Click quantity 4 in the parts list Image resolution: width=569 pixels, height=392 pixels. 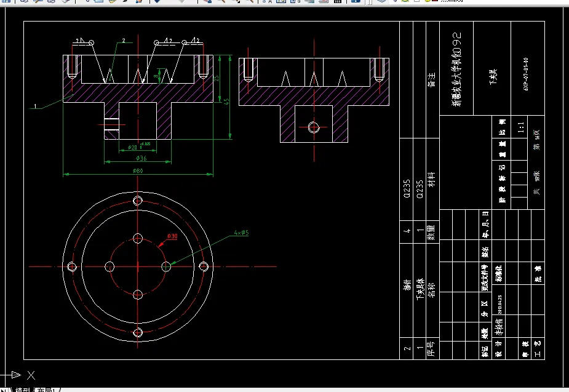(407, 231)
